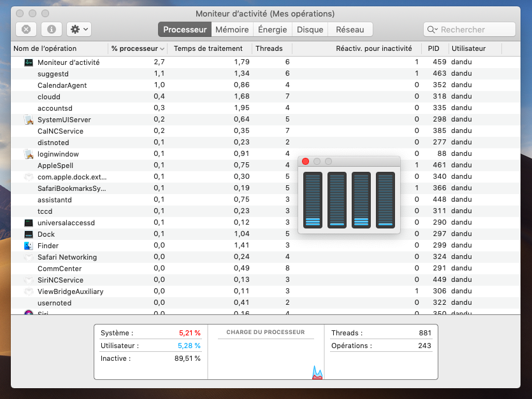The width and height of the screenshot is (532, 399).
Task: Open the search magnifier options menu
Action: coord(432,29)
